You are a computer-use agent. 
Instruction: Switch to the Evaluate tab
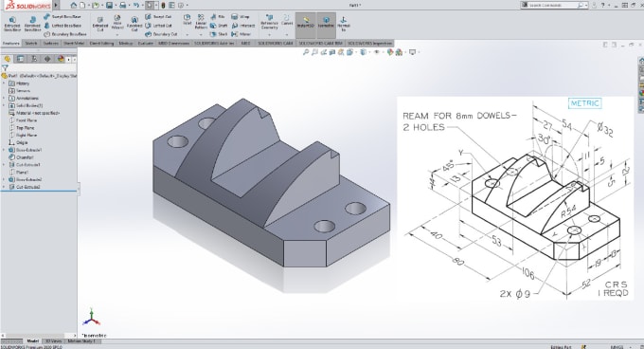146,44
